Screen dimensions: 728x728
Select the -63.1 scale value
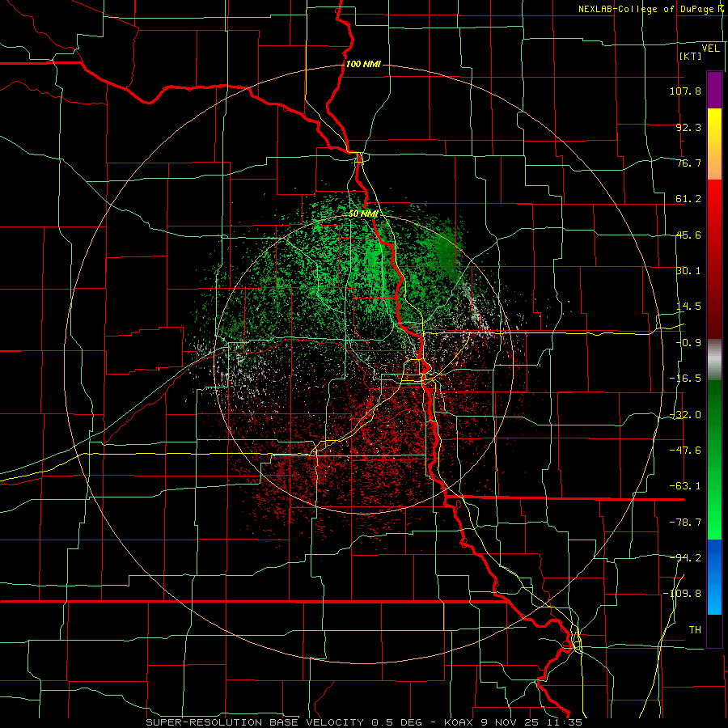(685, 486)
